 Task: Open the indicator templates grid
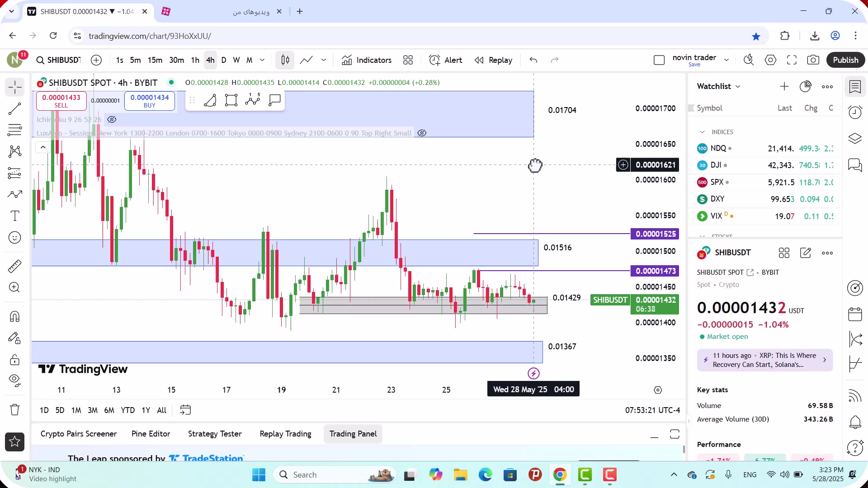click(408, 60)
